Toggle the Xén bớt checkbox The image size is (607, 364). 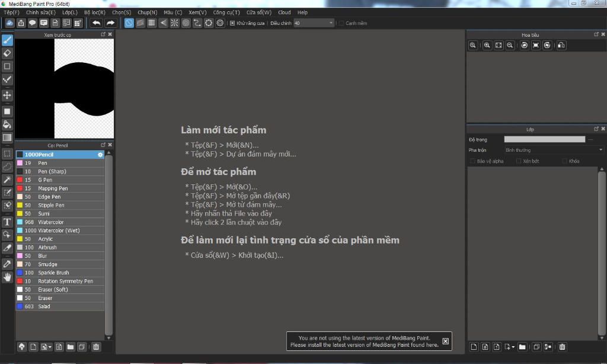(518, 161)
